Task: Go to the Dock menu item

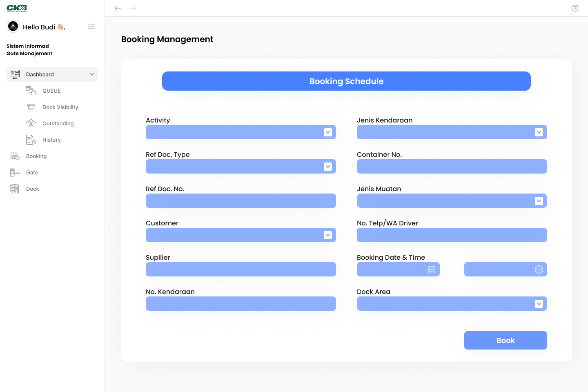Action: [x=33, y=189]
